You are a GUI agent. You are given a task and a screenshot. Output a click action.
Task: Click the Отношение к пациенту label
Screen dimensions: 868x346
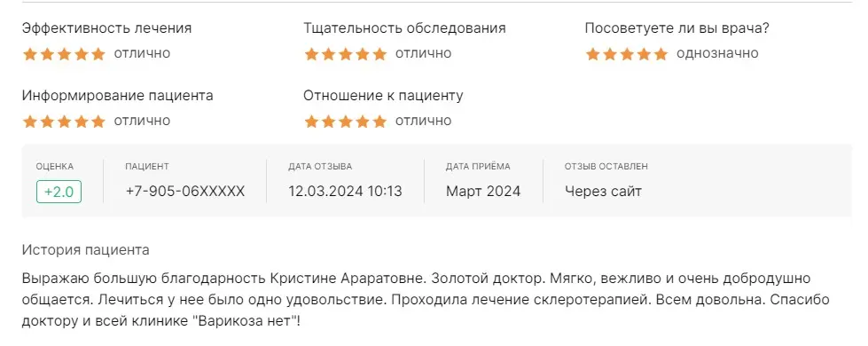[x=383, y=96]
